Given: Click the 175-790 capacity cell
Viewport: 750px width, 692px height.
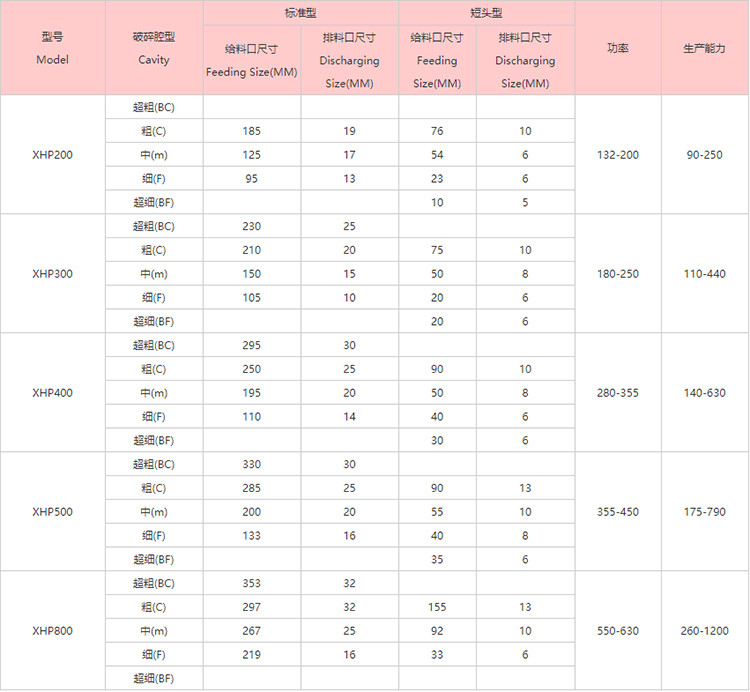Looking at the screenshot, I should pyautogui.click(x=704, y=512).
